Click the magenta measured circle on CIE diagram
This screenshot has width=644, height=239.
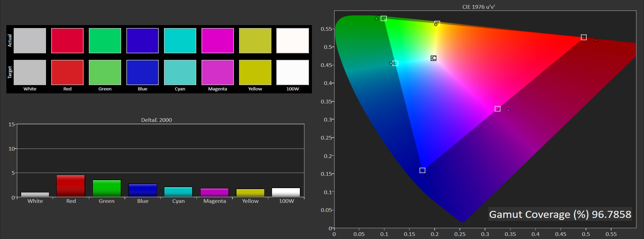point(508,110)
